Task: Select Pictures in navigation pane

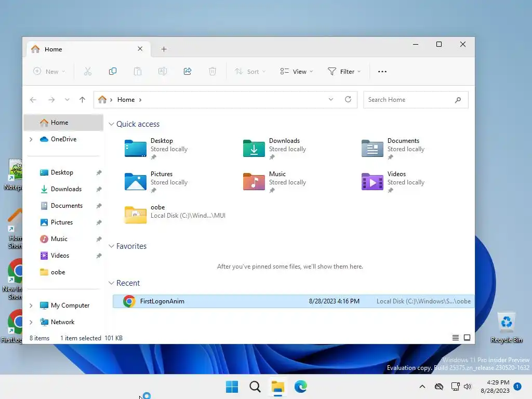Action: (x=63, y=222)
